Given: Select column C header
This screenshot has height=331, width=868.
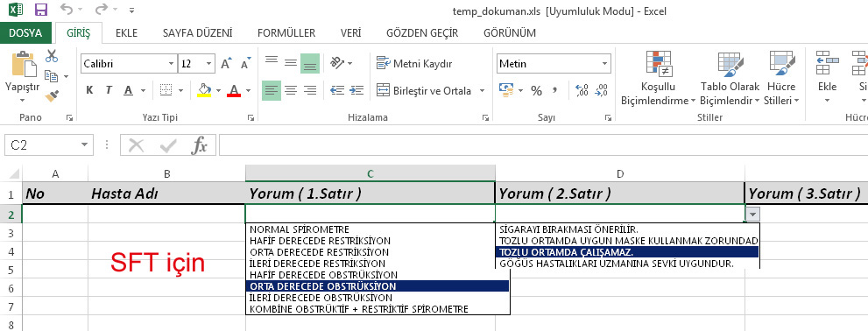Looking at the screenshot, I should click(x=370, y=173).
